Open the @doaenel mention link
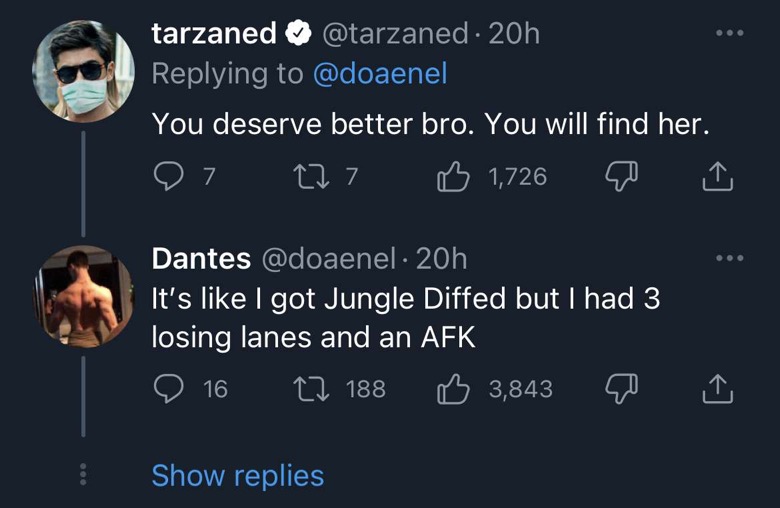 pyautogui.click(x=380, y=74)
